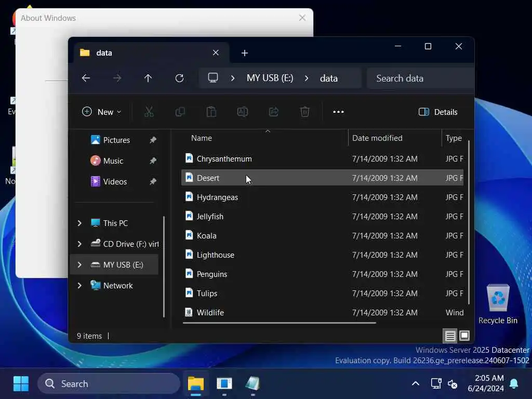Click MY USB (E:) in breadcrumb

click(270, 78)
